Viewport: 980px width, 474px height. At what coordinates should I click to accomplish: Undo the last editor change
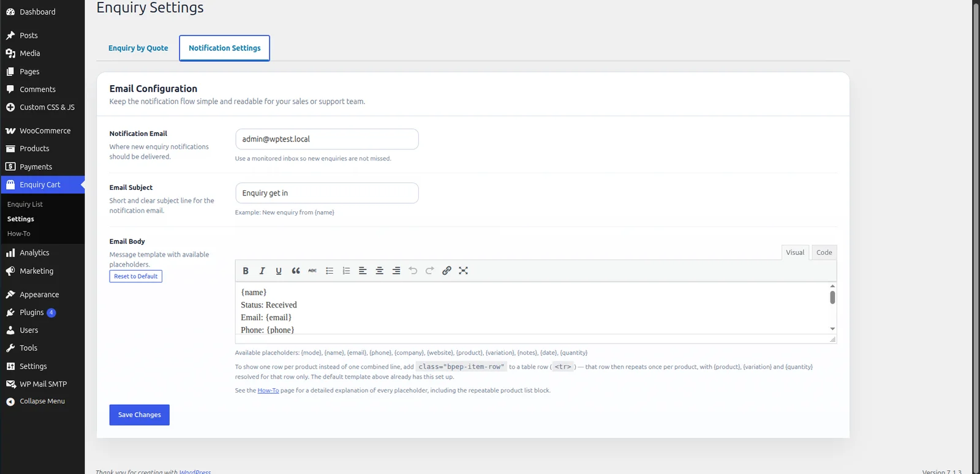[x=413, y=271]
